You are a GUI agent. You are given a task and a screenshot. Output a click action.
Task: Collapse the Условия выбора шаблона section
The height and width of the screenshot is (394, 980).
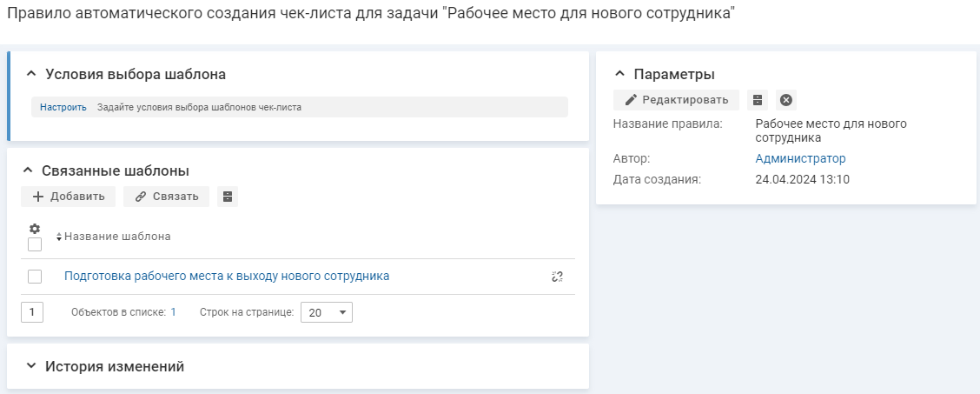[x=31, y=74]
